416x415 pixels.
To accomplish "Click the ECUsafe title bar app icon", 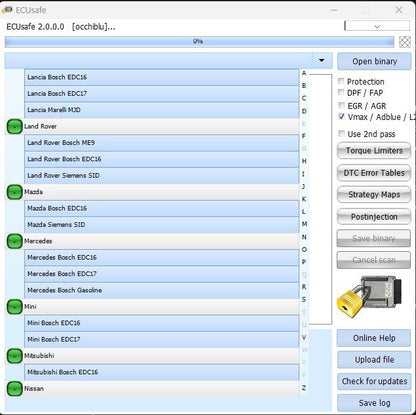I will [x=7, y=10].
